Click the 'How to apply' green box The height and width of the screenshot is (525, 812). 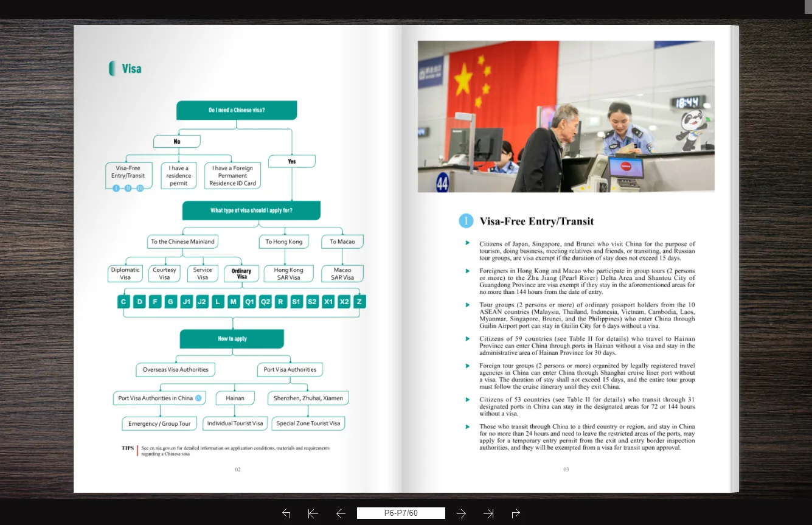pos(232,339)
